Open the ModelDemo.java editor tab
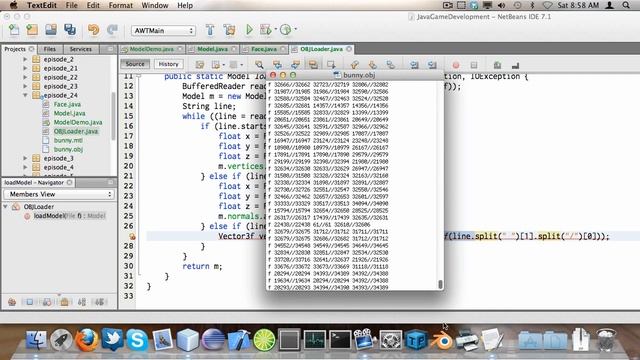 pos(151,49)
